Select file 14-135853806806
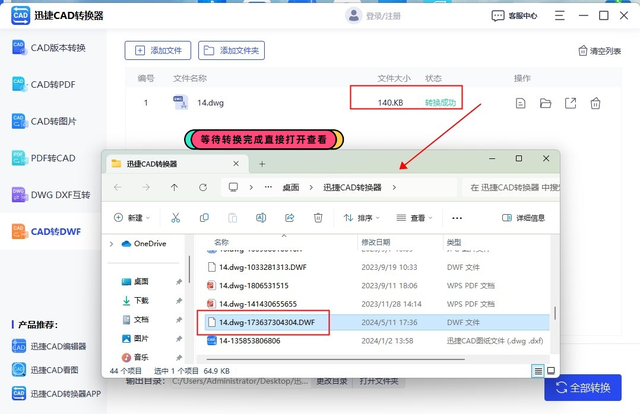This screenshot has width=640, height=414. [250, 341]
